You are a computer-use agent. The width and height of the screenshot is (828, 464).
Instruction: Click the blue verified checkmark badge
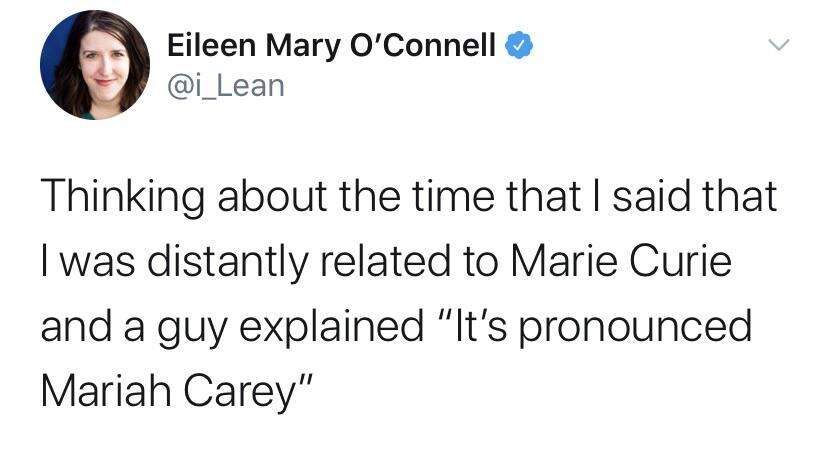[x=520, y=45]
